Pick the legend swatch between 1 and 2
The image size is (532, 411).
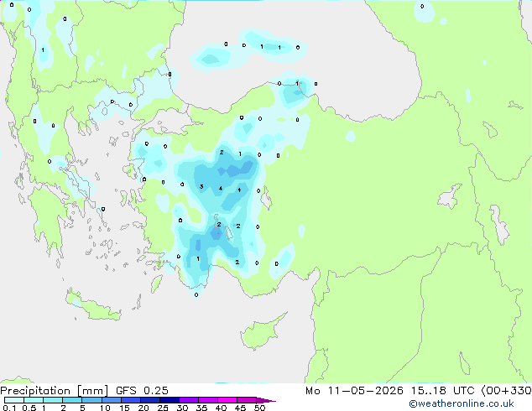pos(53,400)
